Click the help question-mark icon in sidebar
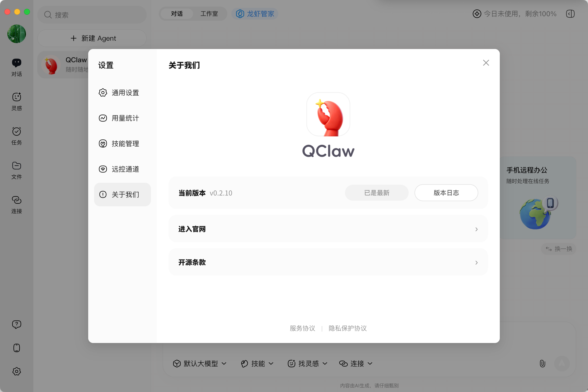The width and height of the screenshot is (588, 392). 16,324
